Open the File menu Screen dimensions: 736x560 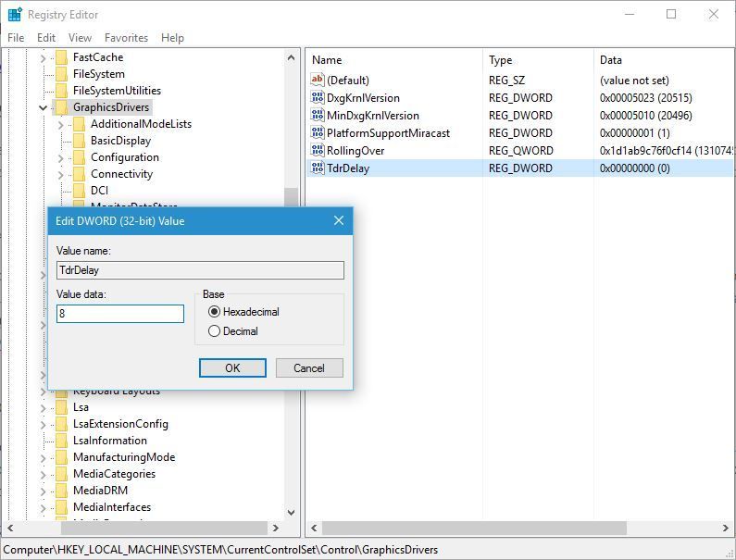[16, 38]
